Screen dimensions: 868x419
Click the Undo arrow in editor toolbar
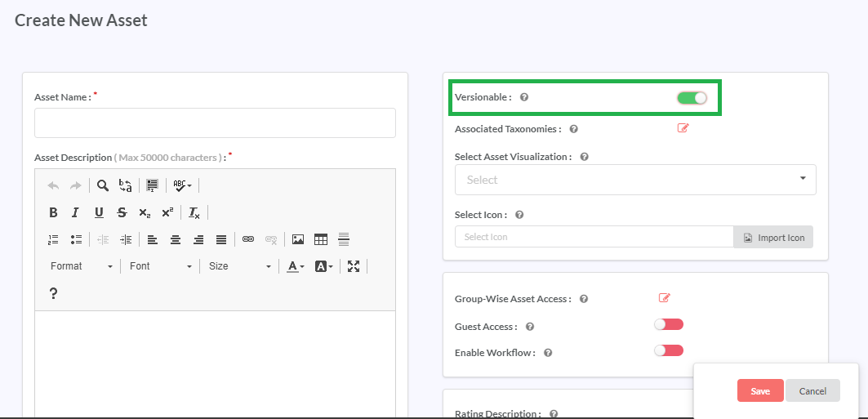tap(53, 186)
